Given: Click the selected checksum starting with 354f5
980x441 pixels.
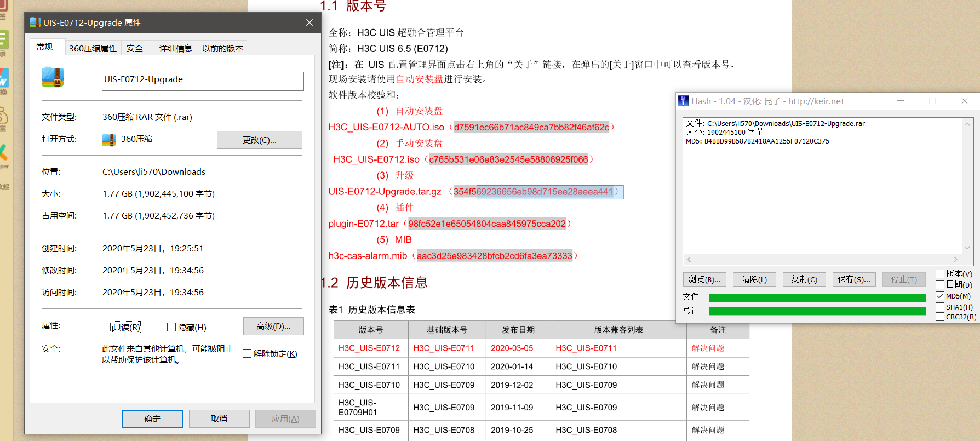Looking at the screenshot, I should pos(533,192).
